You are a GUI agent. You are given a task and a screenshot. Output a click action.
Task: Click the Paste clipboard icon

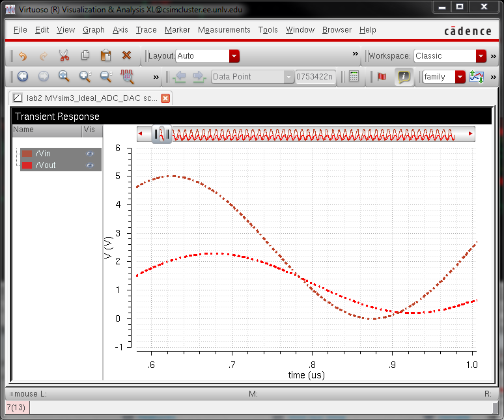tap(106, 56)
